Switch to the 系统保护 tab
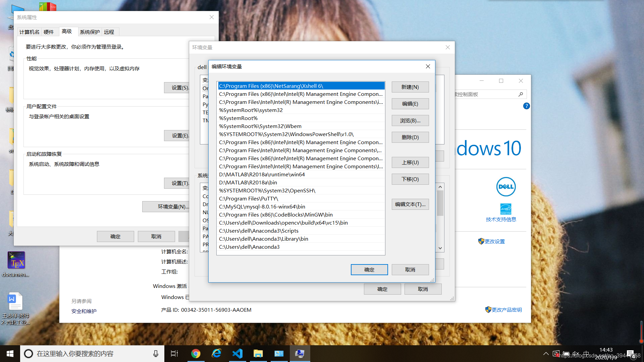Screen dimensions: 644x362 90,32
